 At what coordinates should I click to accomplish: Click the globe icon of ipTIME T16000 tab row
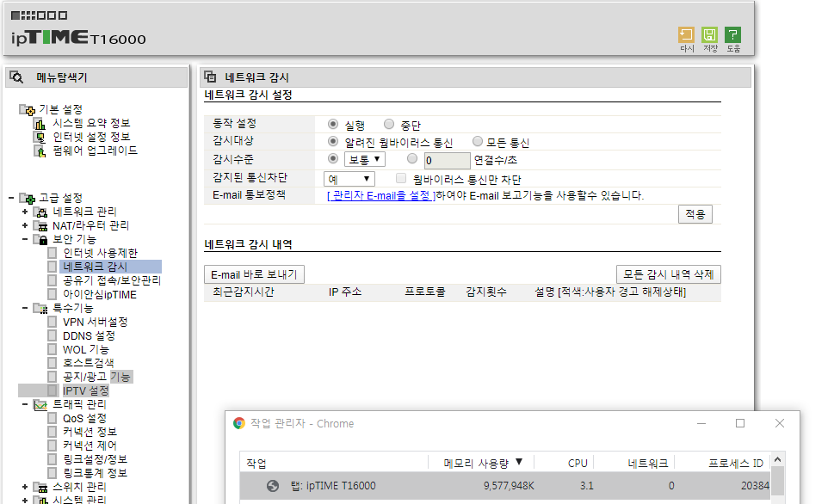click(273, 485)
